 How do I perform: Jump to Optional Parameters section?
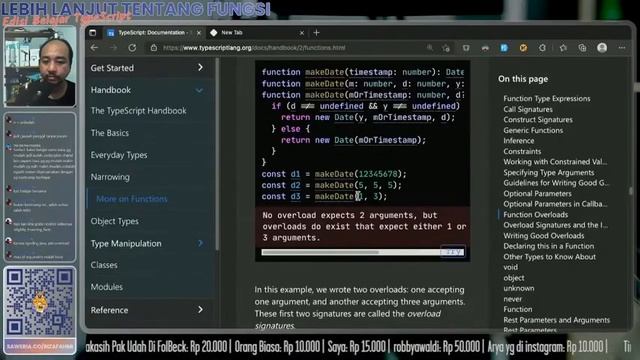coord(537,194)
